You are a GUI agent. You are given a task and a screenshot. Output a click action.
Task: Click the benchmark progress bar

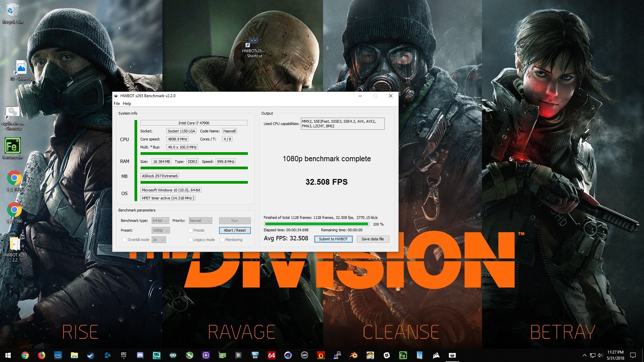tap(317, 224)
